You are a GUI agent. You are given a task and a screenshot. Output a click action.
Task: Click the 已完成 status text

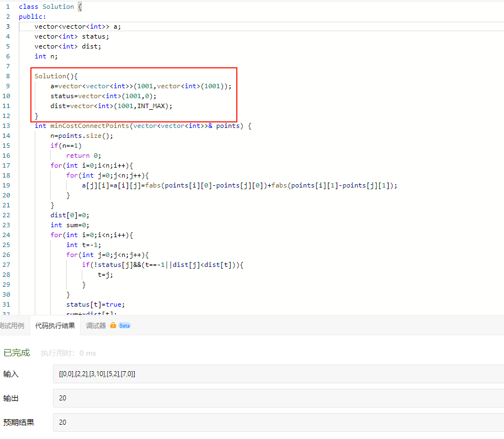(17, 353)
